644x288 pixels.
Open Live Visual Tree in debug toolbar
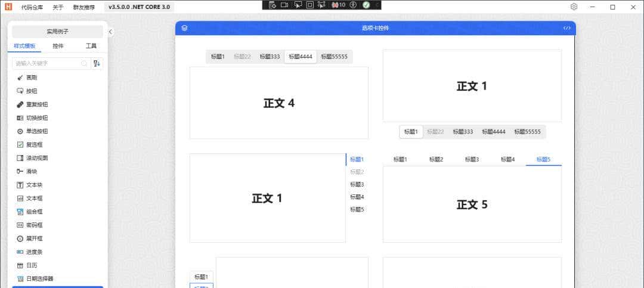pos(272,5)
